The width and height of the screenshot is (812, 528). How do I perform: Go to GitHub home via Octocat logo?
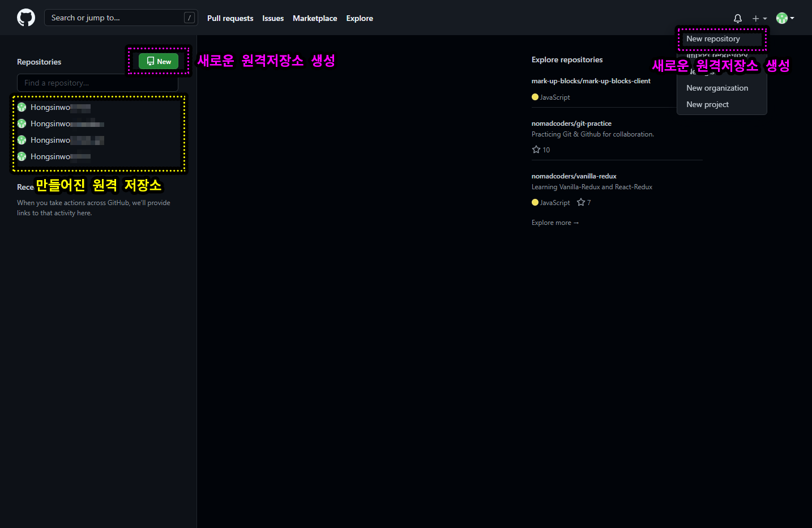tap(26, 18)
